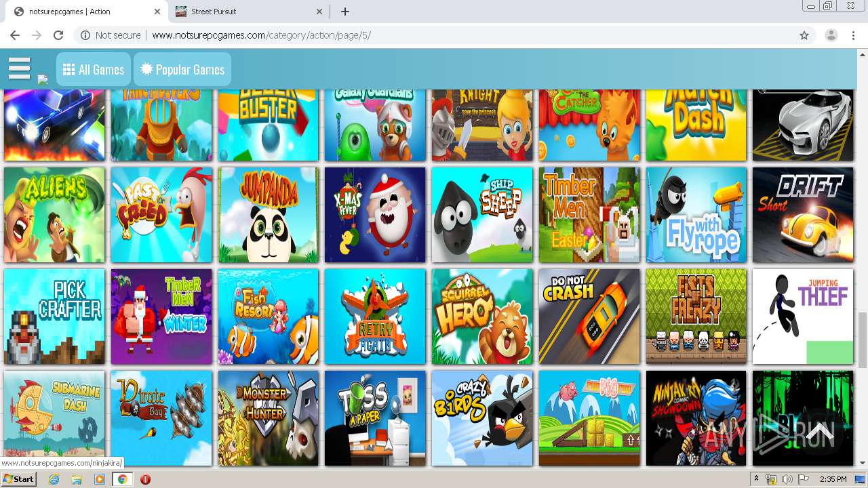Open The Catcher game thumbnail

click(x=589, y=125)
